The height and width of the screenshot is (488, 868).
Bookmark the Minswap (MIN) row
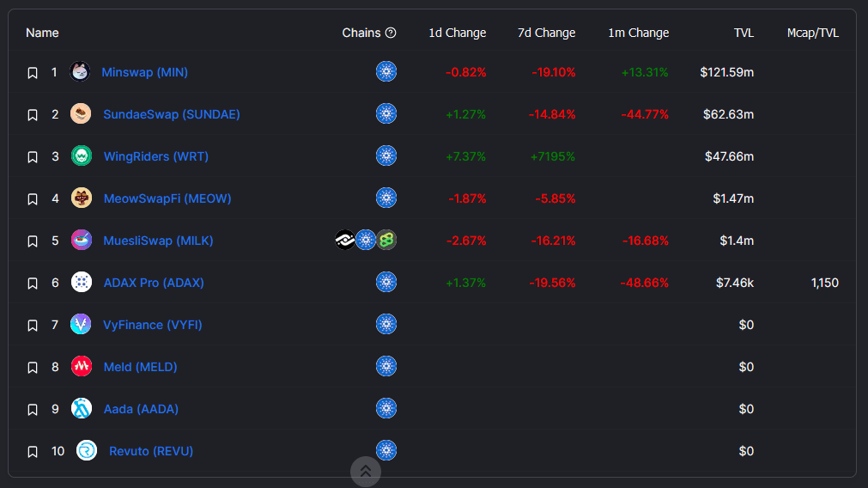[33, 72]
